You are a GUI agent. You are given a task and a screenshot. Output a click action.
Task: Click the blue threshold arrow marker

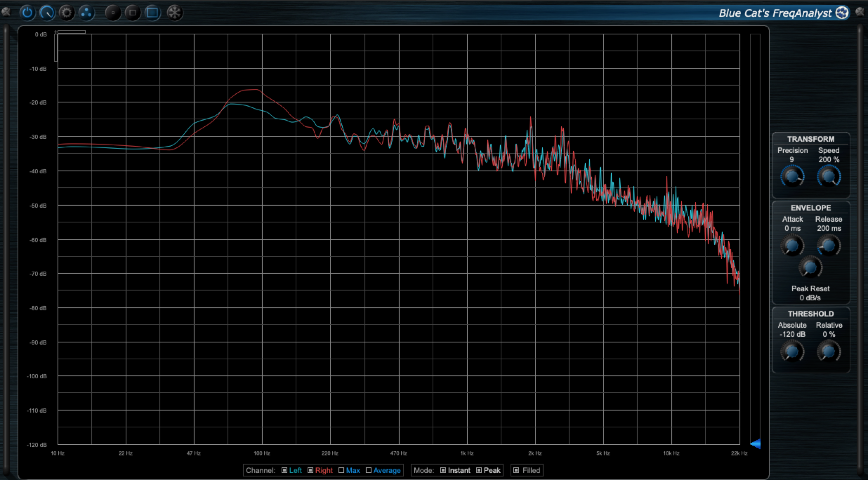(756, 444)
